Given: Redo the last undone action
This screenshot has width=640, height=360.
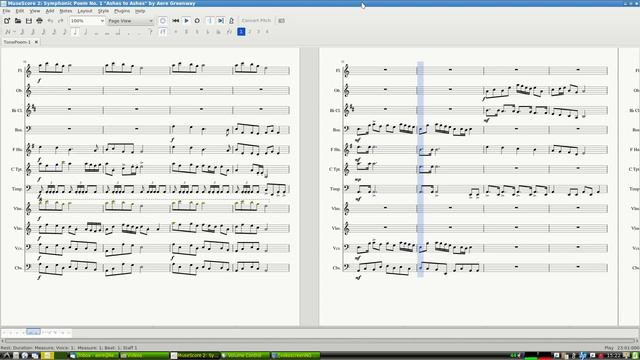Looking at the screenshot, I should (x=60, y=20).
